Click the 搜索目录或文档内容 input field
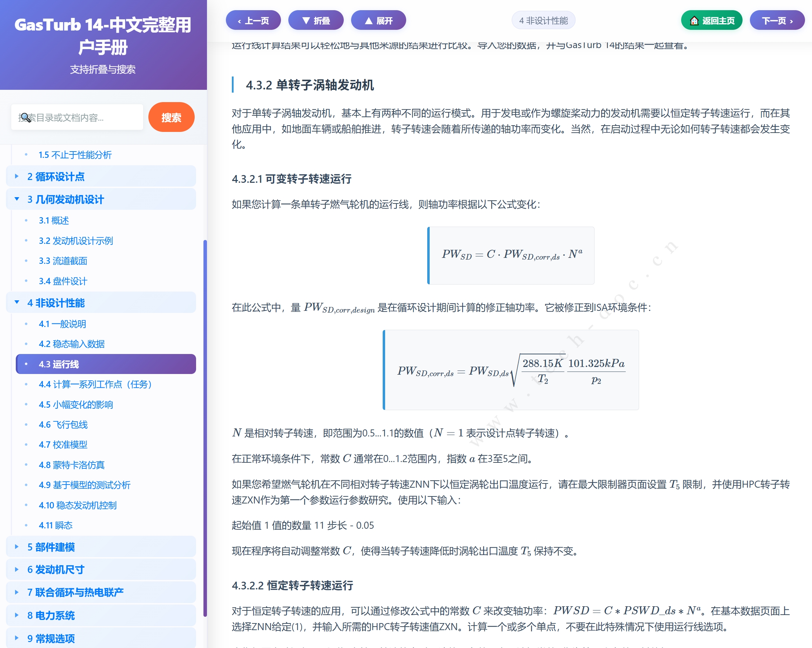The image size is (812, 648). point(77,117)
